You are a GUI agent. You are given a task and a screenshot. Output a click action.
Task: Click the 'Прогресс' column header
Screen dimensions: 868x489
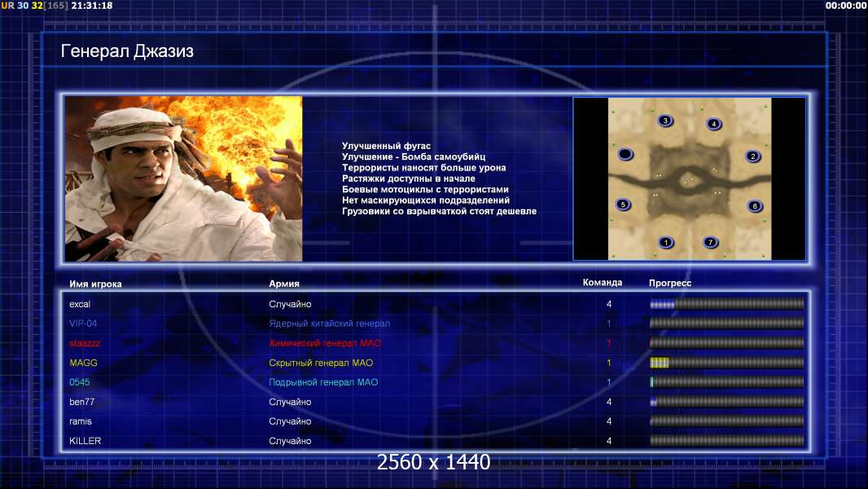(x=670, y=283)
